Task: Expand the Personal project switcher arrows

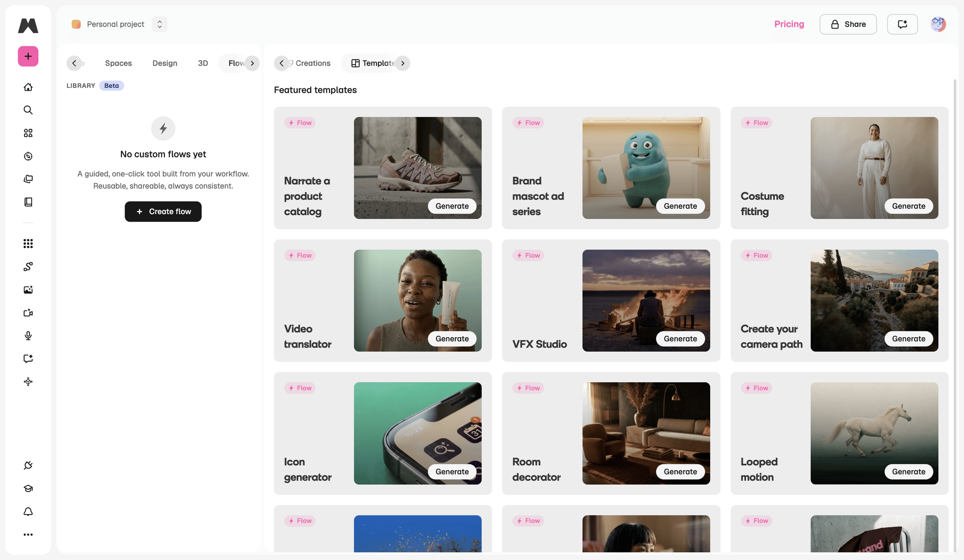Action: point(159,24)
